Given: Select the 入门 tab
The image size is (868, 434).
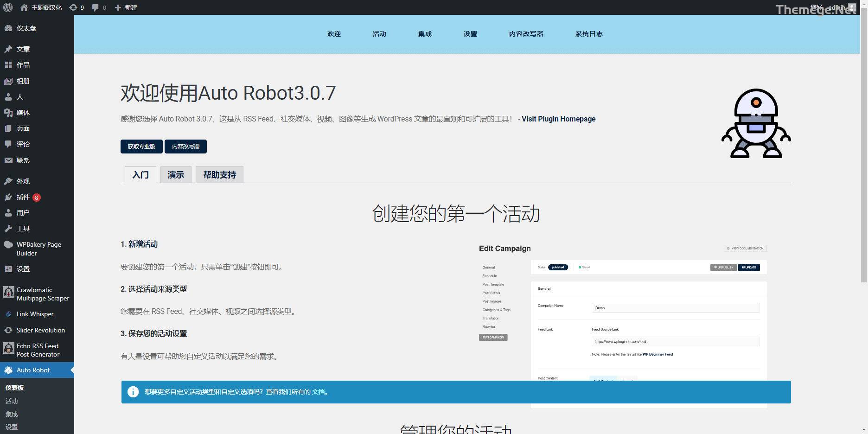Looking at the screenshot, I should point(140,175).
